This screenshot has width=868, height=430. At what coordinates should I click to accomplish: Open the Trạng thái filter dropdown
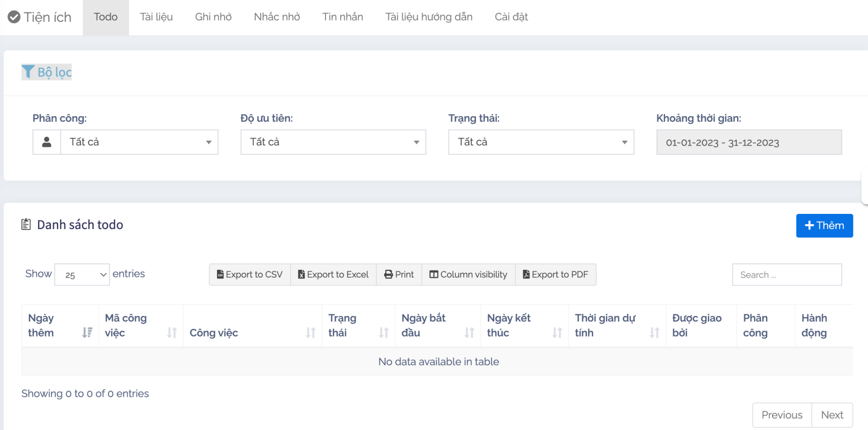pyautogui.click(x=541, y=142)
